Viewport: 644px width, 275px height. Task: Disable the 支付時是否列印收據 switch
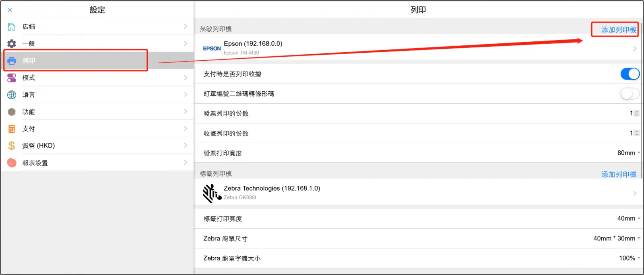point(630,74)
